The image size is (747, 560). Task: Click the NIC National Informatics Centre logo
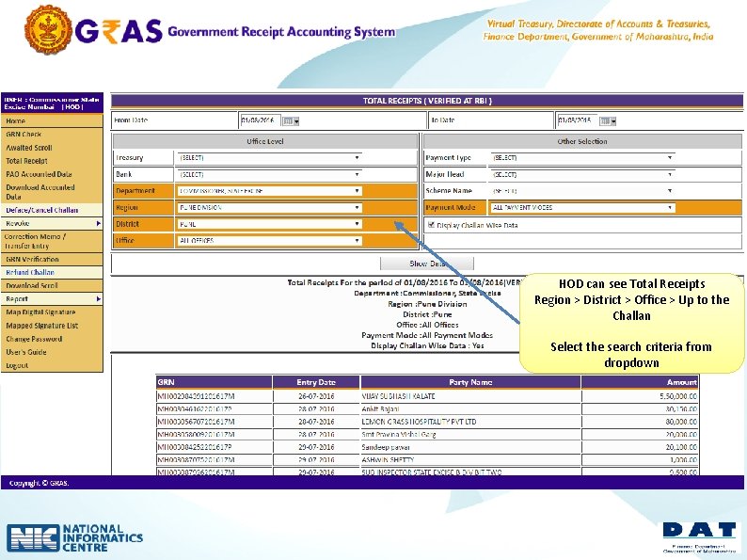coord(75,537)
